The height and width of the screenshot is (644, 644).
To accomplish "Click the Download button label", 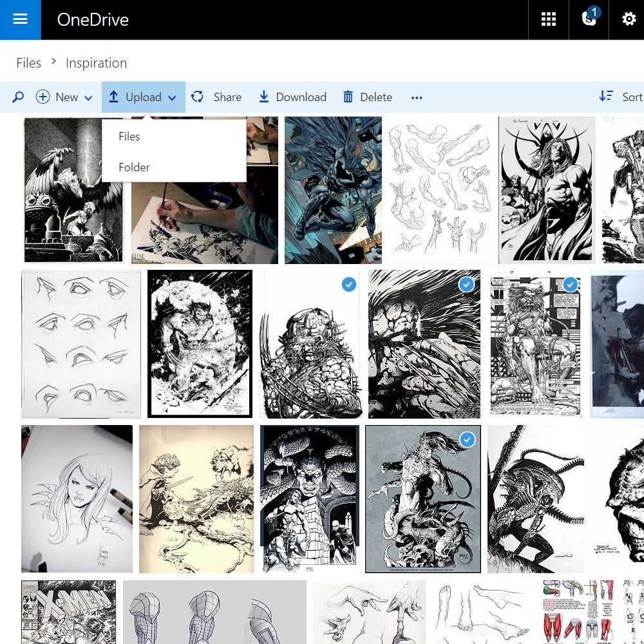I will 301,97.
